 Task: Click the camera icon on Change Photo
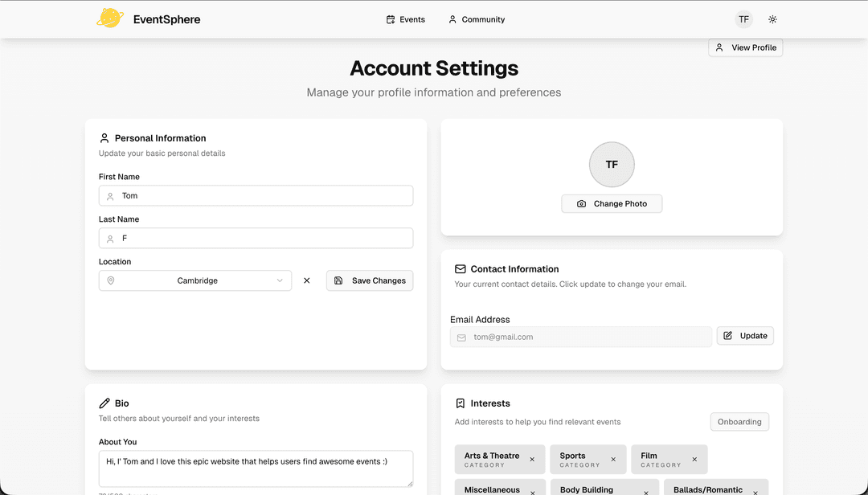click(x=581, y=203)
